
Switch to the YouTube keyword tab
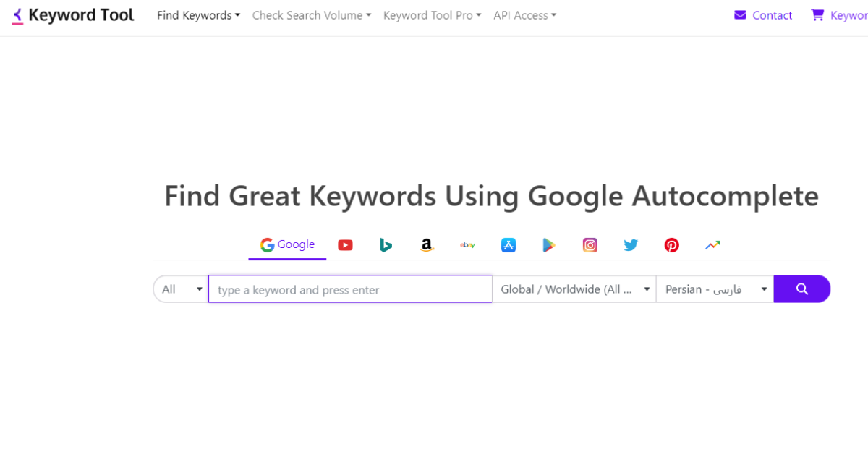[x=345, y=245]
